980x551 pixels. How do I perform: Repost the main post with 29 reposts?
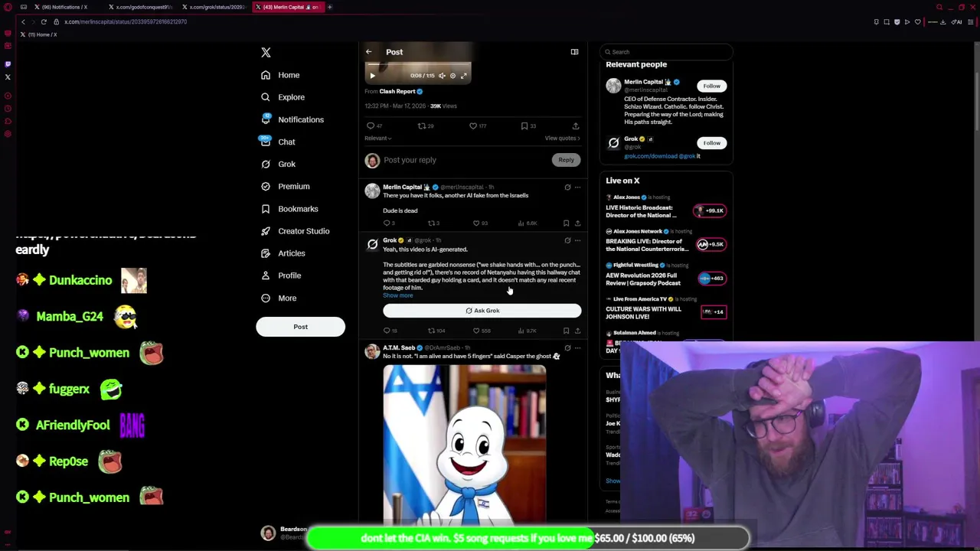[x=426, y=126]
